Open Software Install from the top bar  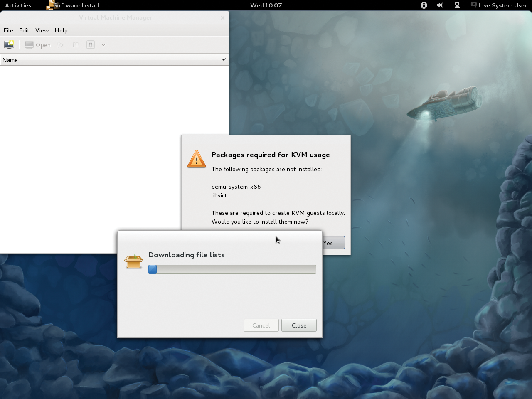72,5
